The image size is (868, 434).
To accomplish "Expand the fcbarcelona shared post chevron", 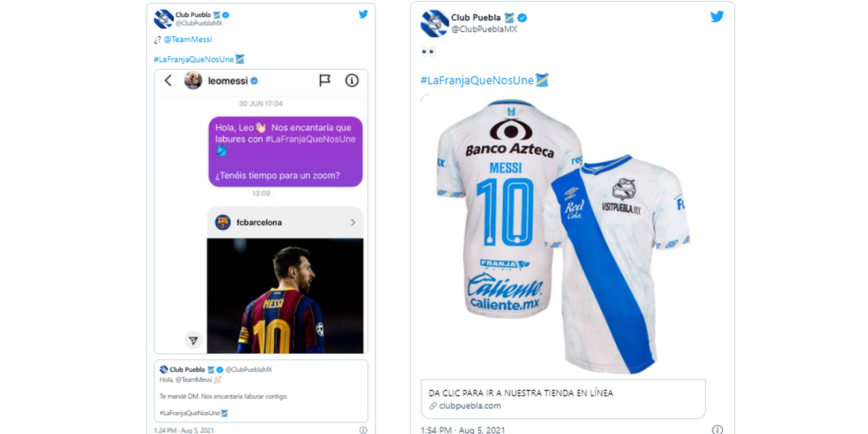I will tap(353, 222).
